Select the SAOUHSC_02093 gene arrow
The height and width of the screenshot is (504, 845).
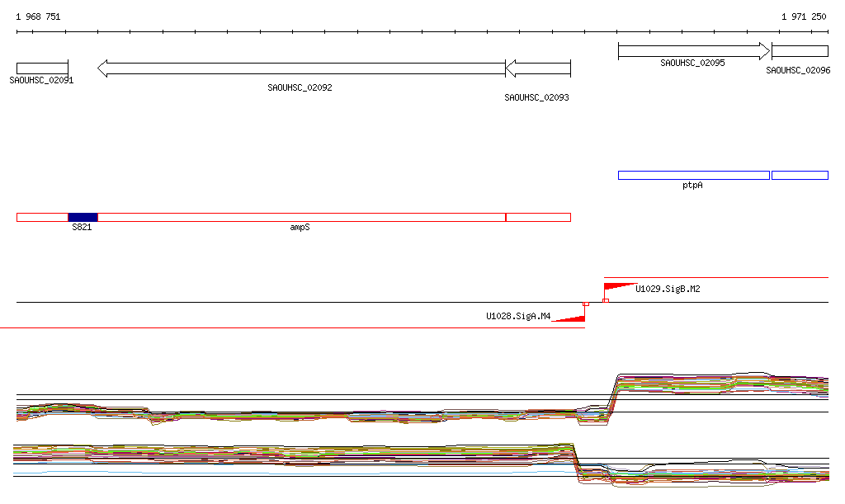coord(538,68)
